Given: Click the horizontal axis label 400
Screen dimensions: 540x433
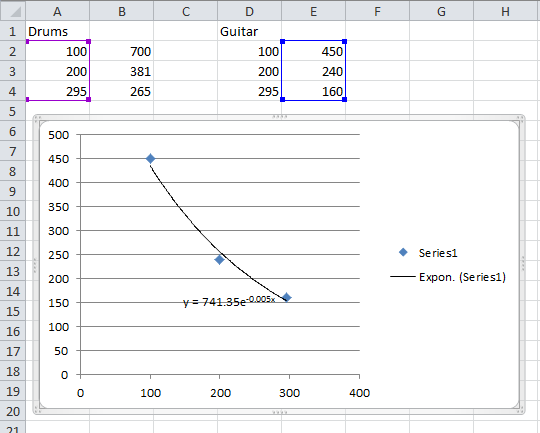Looking at the screenshot, I should (x=360, y=393).
